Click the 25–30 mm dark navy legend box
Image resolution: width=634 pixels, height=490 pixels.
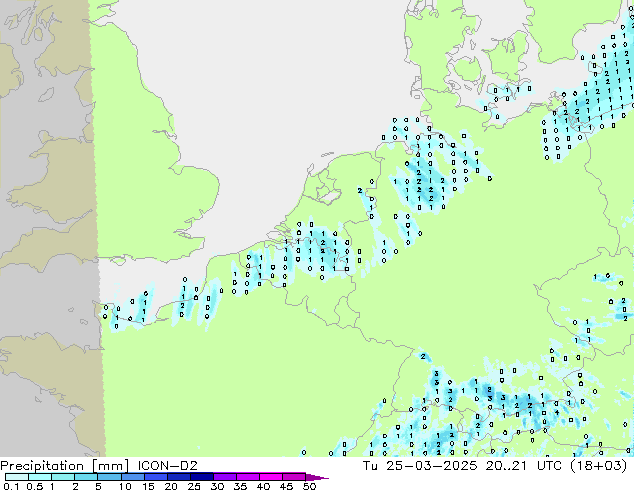(202, 477)
